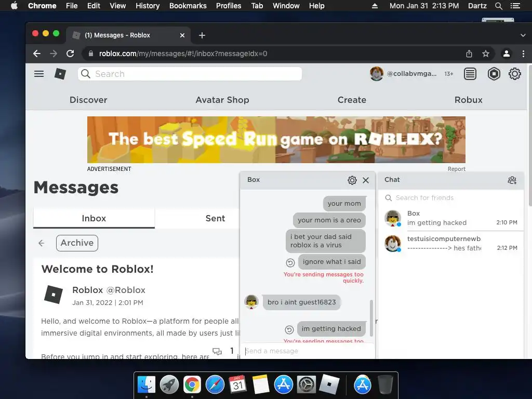
Task: Open the Roblox notifications feed icon
Action: click(x=470, y=74)
